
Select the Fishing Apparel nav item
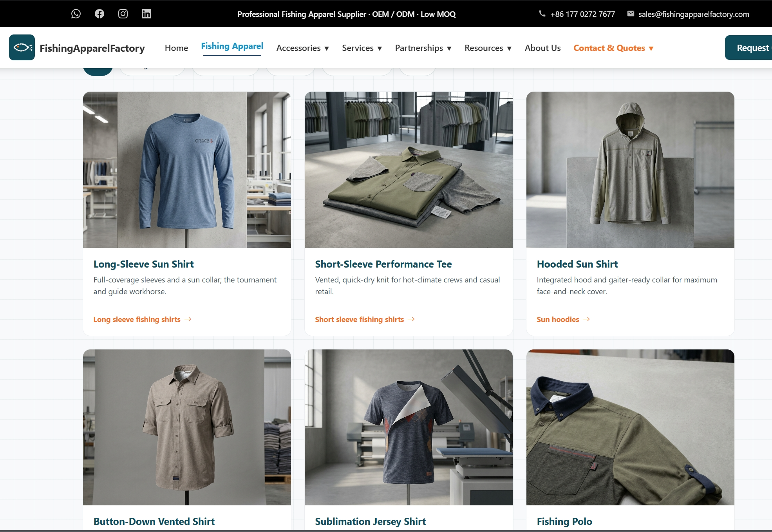click(x=232, y=46)
